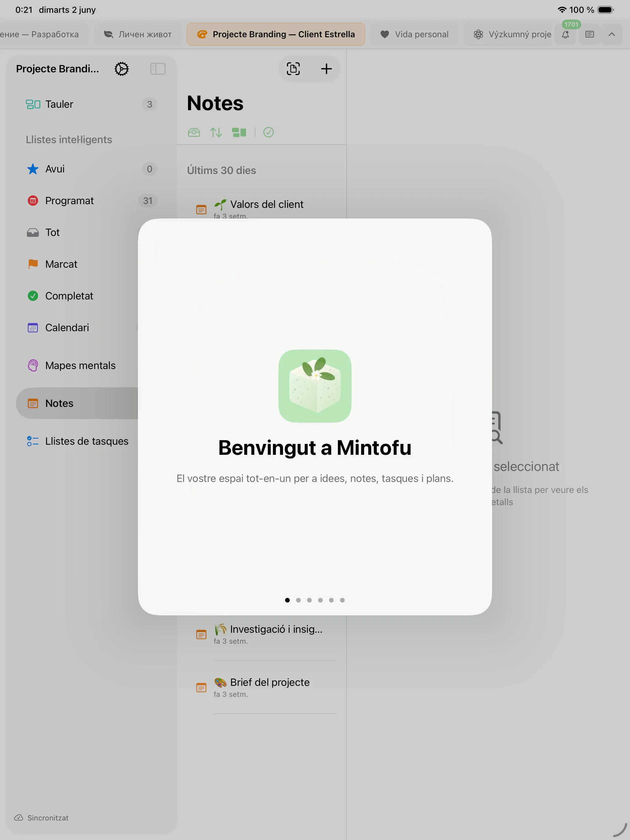Select Projecte Branding — Client Estrella tab
This screenshot has width=630, height=840.
coord(276,34)
